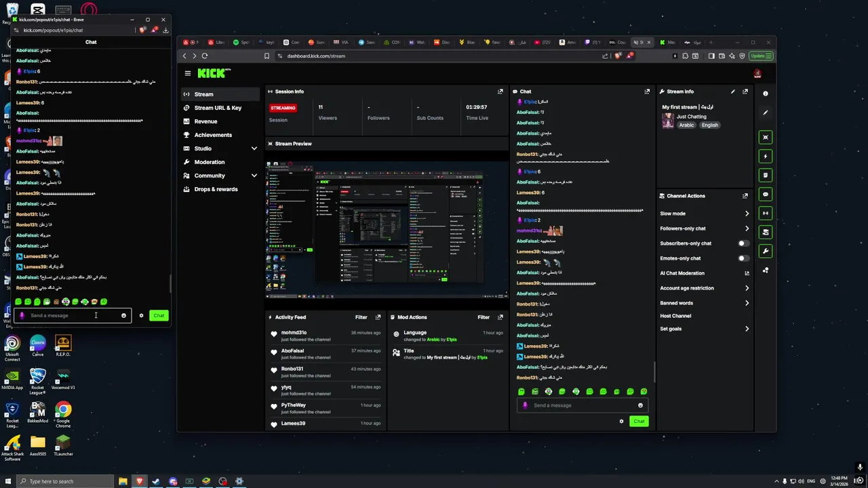Toggle the mod actions widget button
This screenshot has width=868, height=488.
tap(766, 232)
